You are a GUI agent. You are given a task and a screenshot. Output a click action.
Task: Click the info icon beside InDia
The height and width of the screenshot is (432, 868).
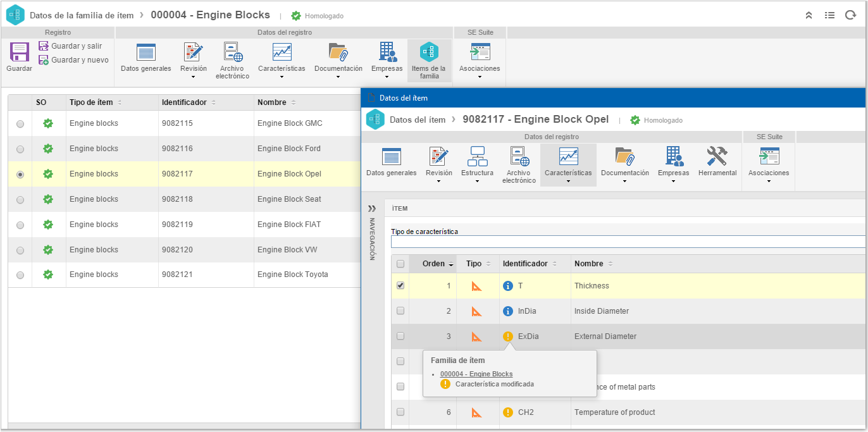click(507, 311)
